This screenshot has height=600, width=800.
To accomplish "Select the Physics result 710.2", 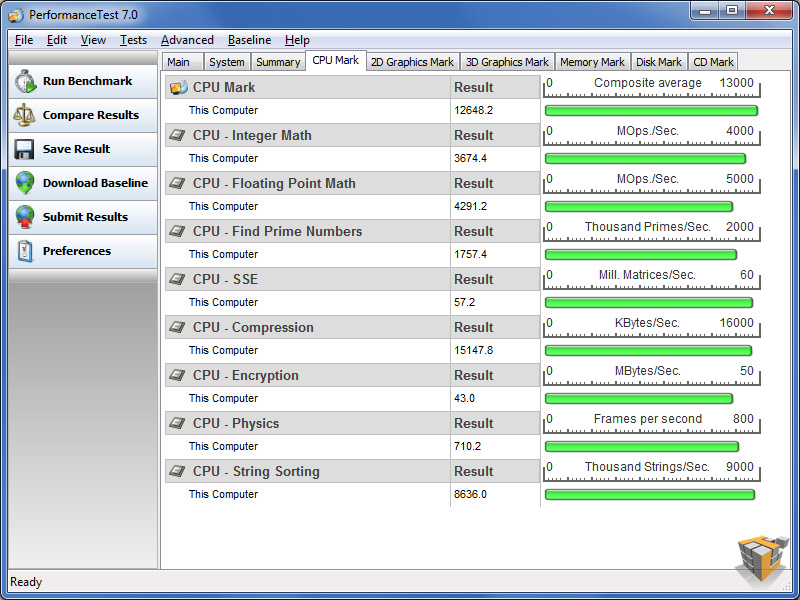I will [467, 446].
